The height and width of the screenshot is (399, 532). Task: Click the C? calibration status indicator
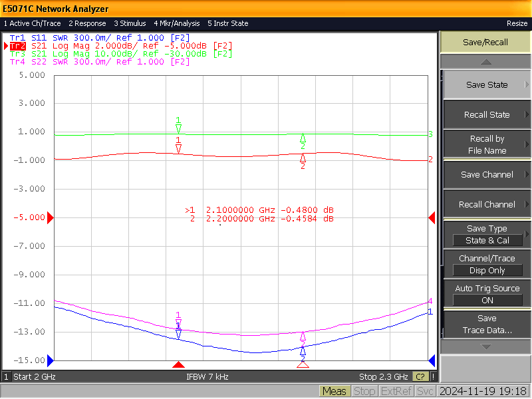click(420, 376)
